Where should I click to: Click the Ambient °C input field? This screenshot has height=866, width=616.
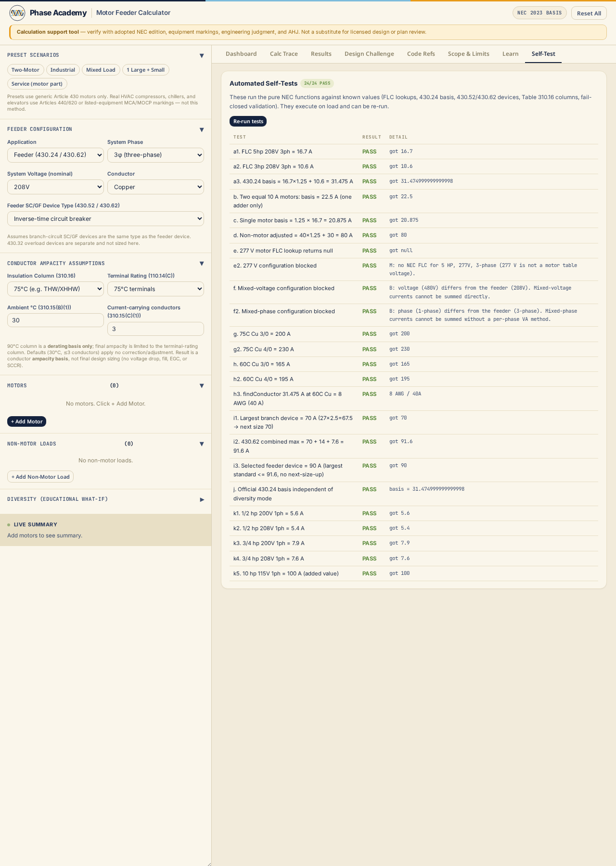pos(55,320)
